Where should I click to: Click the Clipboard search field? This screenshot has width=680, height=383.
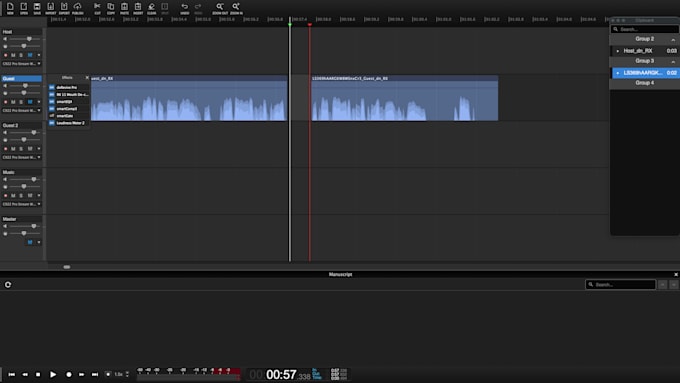click(644, 29)
